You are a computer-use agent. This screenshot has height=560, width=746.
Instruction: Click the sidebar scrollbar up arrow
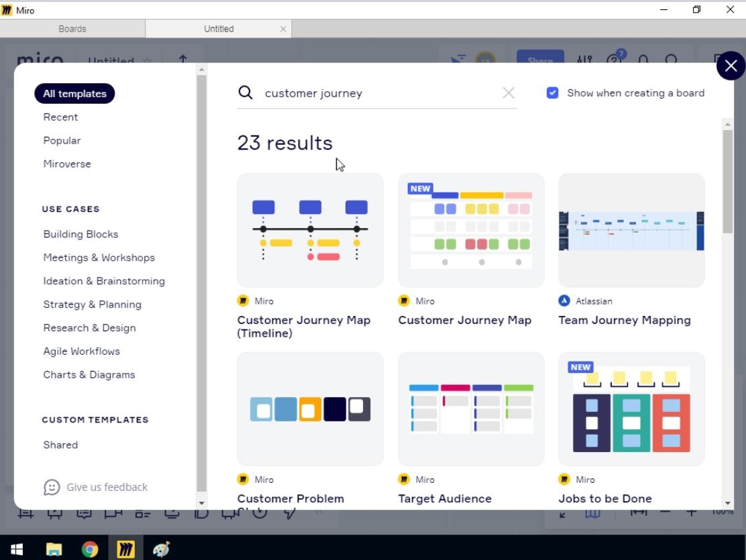pyautogui.click(x=202, y=70)
